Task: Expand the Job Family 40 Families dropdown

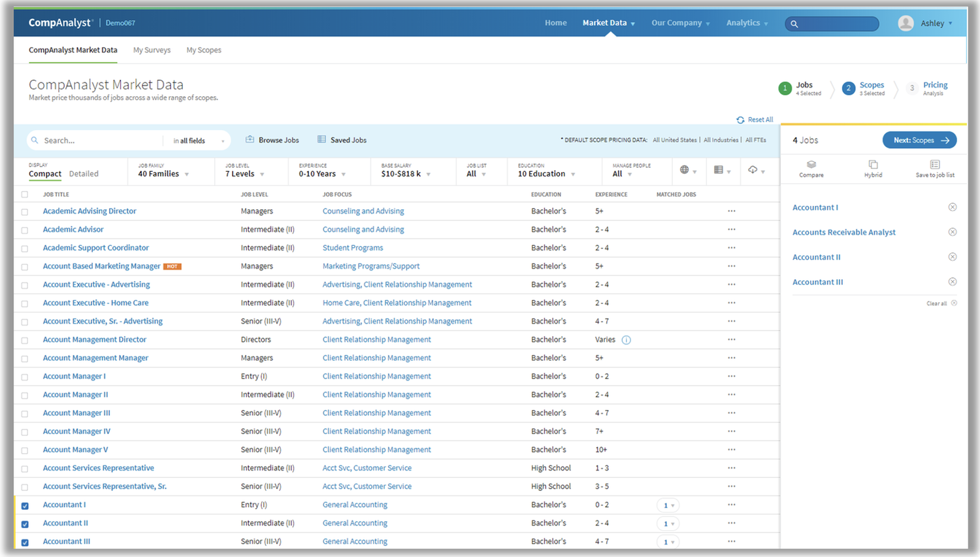Action: (x=163, y=174)
